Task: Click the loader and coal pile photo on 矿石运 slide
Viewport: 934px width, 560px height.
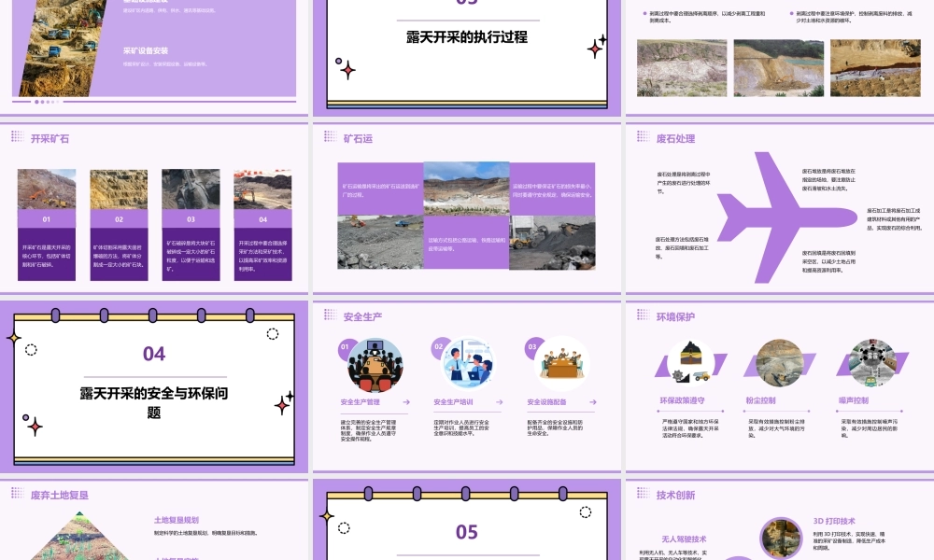Action: [552, 243]
